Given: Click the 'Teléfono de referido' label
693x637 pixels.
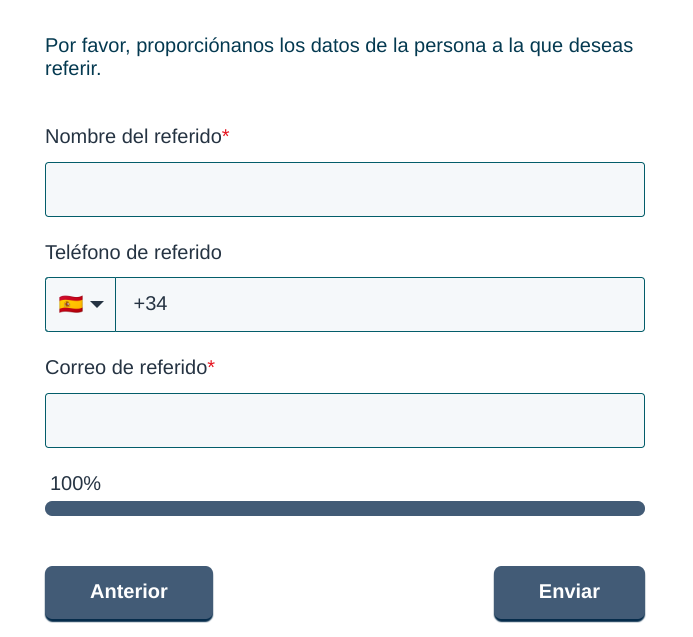Looking at the screenshot, I should [x=133, y=253].
